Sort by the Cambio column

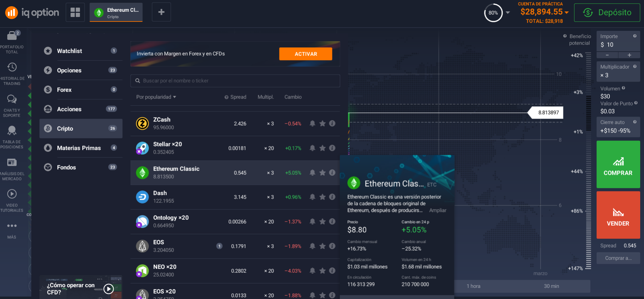pos(293,97)
